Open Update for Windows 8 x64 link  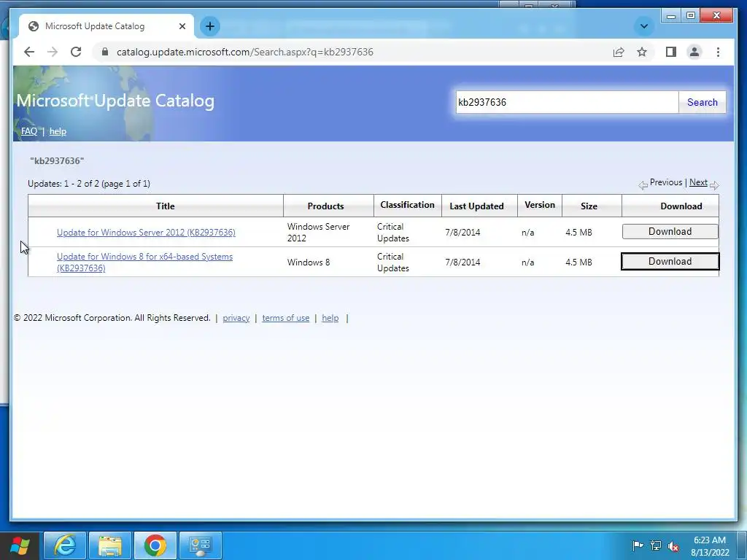[x=145, y=262]
